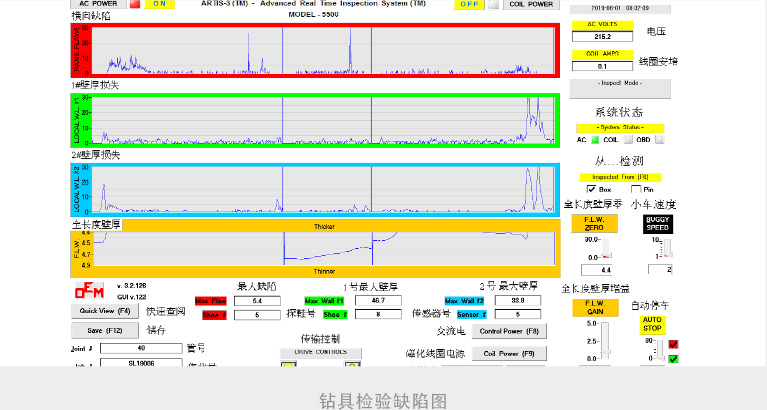The width and height of the screenshot is (767, 410).
Task: Click Save (F12) button
Action: coord(105,330)
